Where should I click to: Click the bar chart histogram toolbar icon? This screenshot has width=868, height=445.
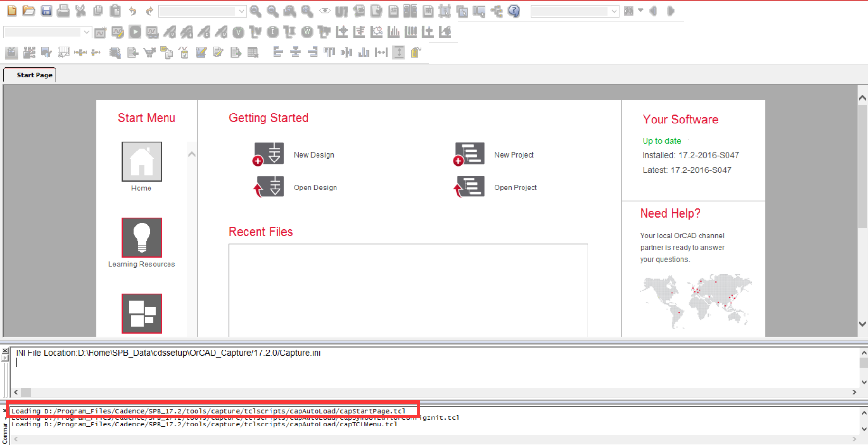[393, 32]
